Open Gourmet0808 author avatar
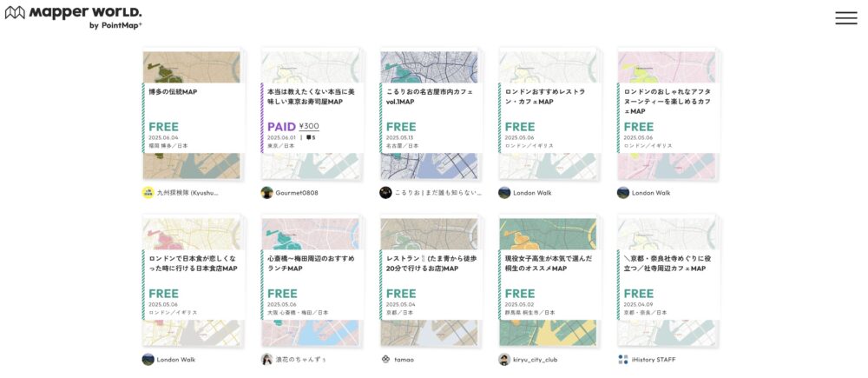 click(266, 192)
